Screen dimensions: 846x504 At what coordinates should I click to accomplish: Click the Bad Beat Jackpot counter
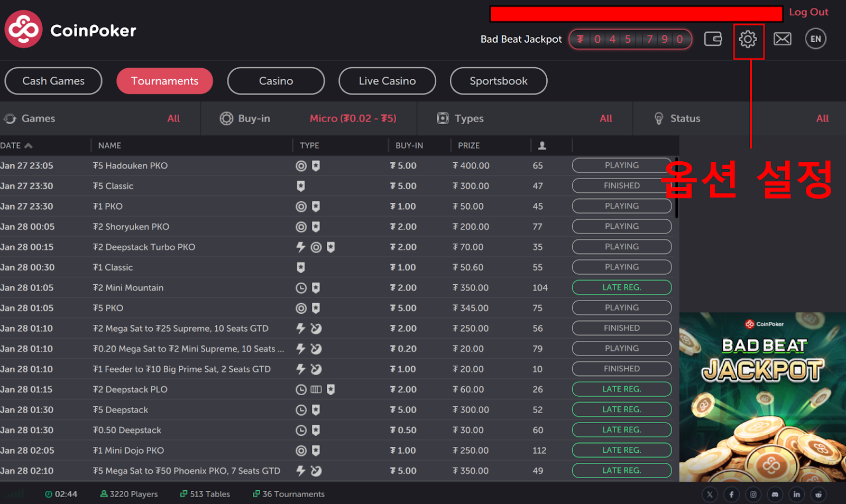pyautogui.click(x=630, y=39)
